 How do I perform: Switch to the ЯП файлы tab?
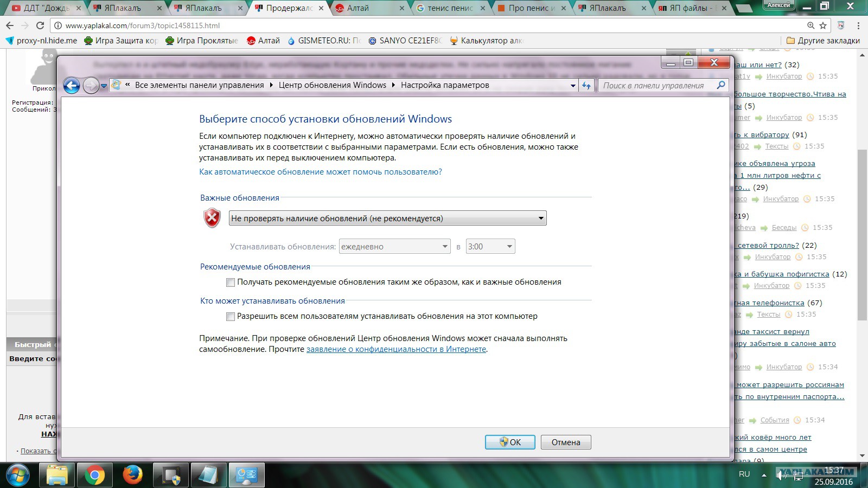(x=693, y=8)
